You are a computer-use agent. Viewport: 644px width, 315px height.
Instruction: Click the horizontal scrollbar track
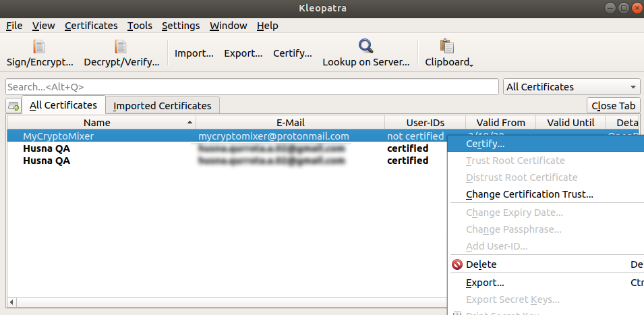click(231, 303)
